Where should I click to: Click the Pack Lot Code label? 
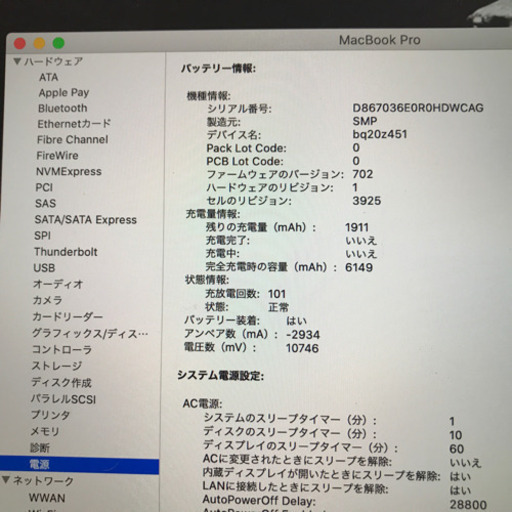(246, 148)
